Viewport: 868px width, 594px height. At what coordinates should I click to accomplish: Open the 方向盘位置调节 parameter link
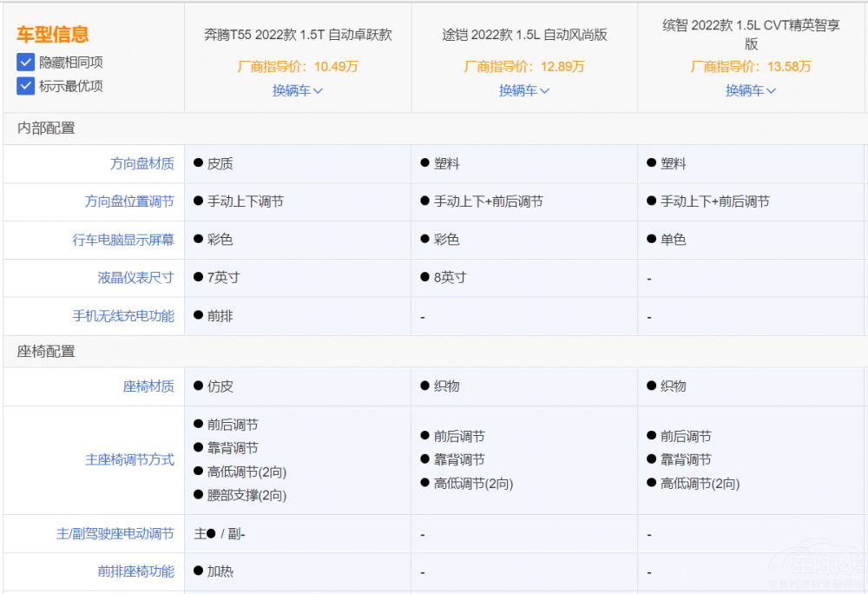(129, 201)
